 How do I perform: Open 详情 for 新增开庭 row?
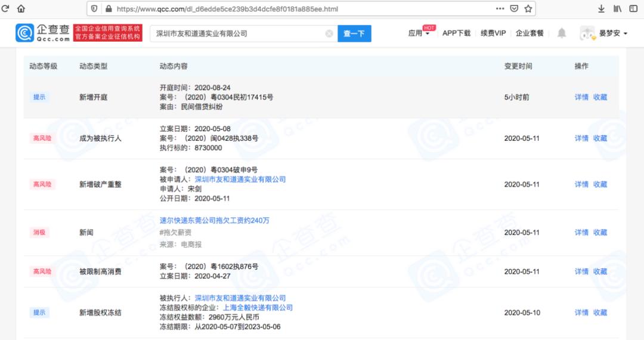581,97
